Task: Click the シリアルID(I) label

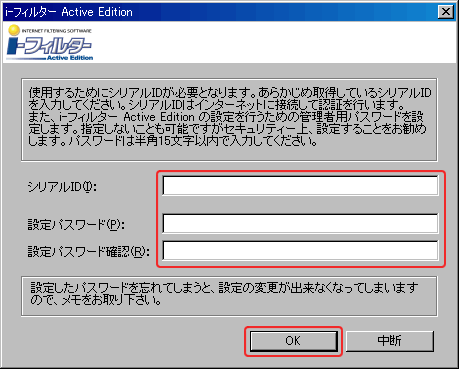Action: click(62, 187)
